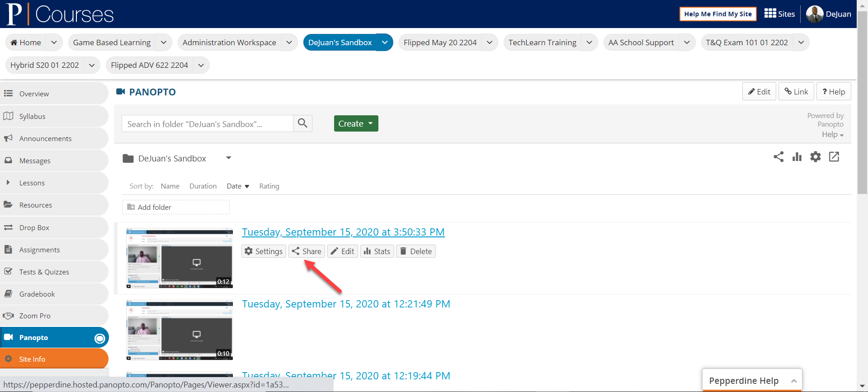Click the search magnifier icon
The height and width of the screenshot is (392, 868).
302,123
